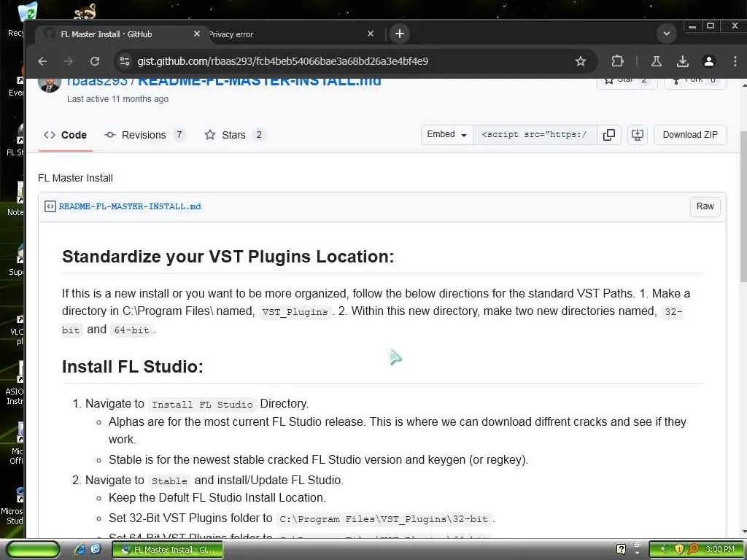Viewport: 747px width, 560px height.
Task: Show browser downloads
Action: tap(683, 61)
